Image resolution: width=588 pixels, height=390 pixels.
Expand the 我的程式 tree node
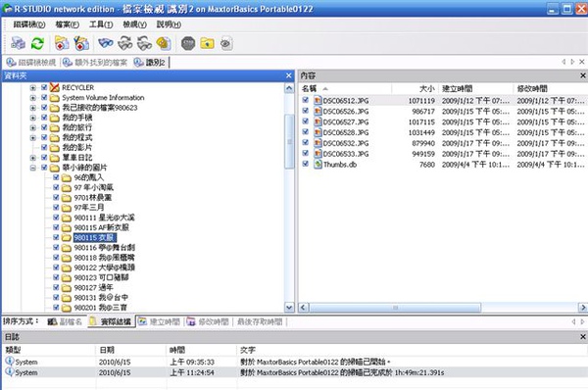[x=33, y=138]
